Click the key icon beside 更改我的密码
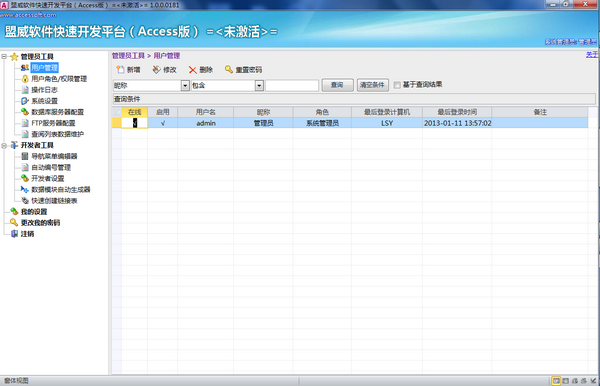 point(14,222)
